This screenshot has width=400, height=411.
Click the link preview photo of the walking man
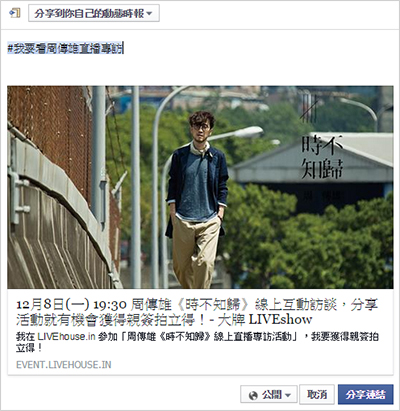[x=200, y=187]
